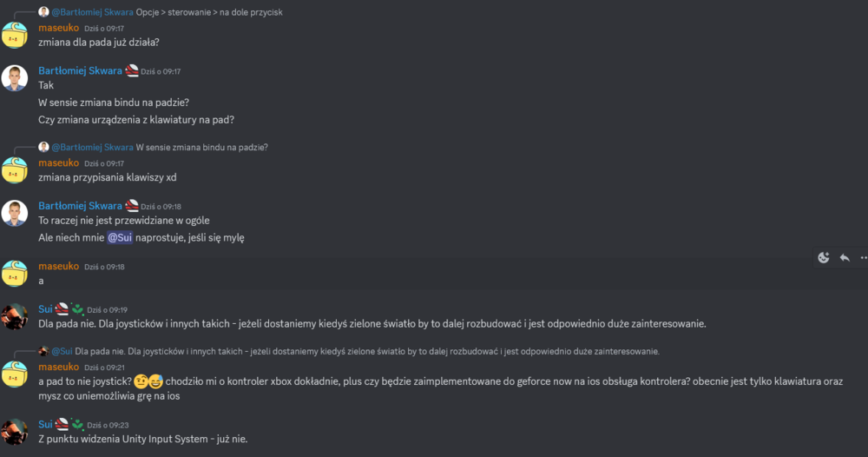This screenshot has width=868, height=457.
Task: Click Bartłomiej Skwara's role badge at 09:18
Action: click(x=132, y=206)
